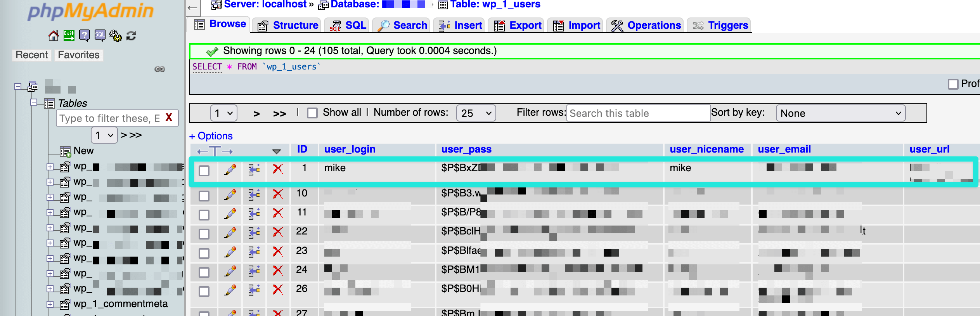
Task: Open the phpMyAdmin home icon
Action: pos(53,36)
